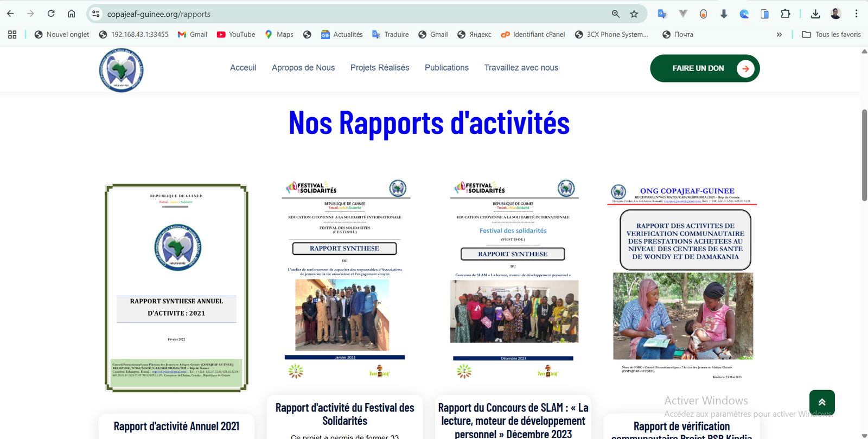Open browser downloads tray
Screen dimensions: 868x439
tap(815, 14)
